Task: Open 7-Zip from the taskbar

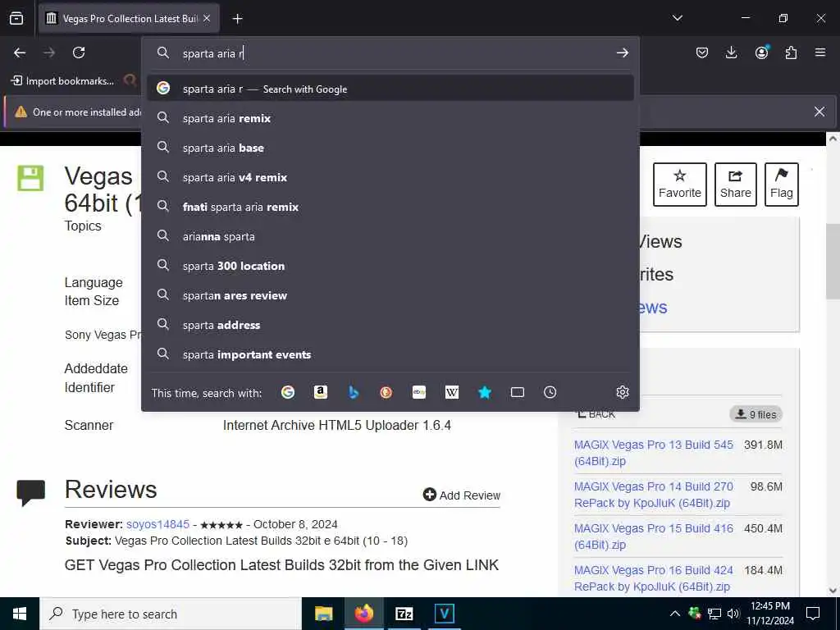Action: click(404, 614)
